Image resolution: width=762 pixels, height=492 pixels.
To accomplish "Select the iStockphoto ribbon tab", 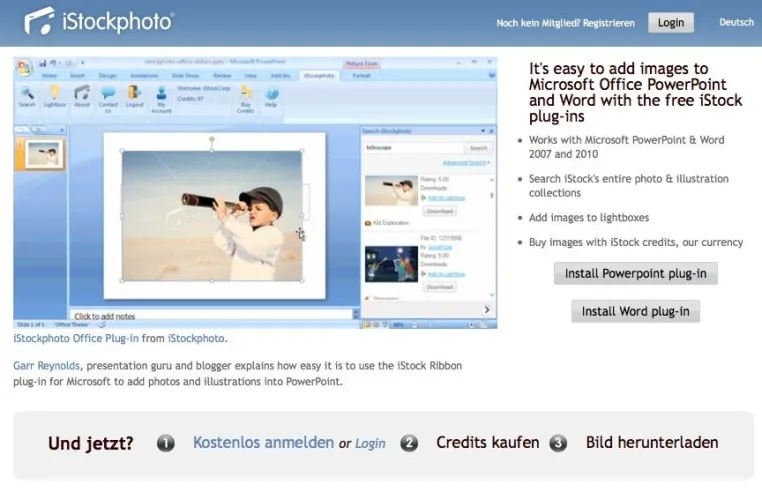I will coord(319,75).
